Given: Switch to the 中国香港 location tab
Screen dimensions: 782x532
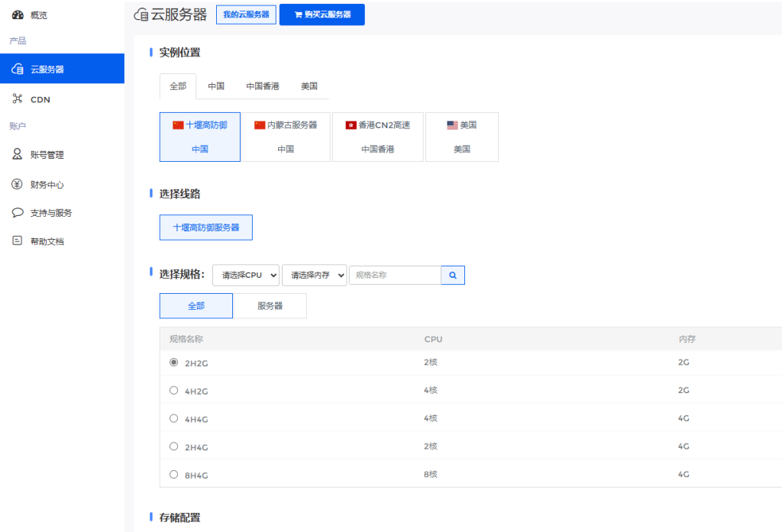Looking at the screenshot, I should point(263,86).
